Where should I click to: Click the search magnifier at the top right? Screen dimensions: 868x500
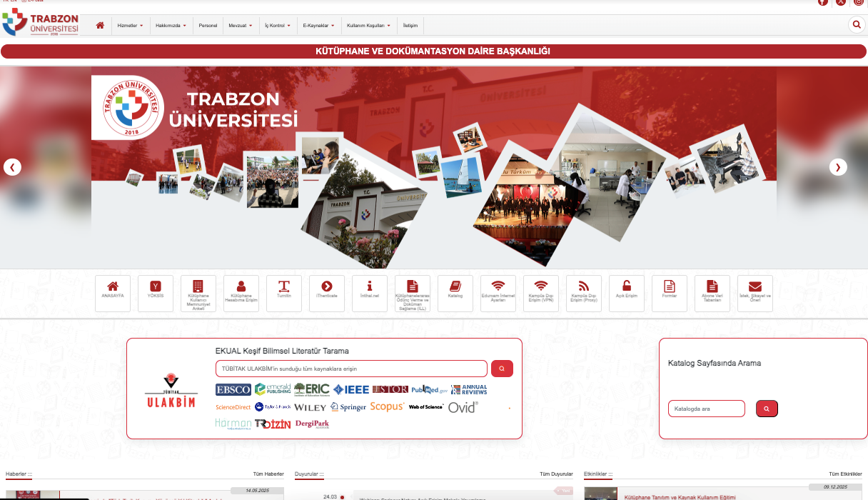click(856, 25)
